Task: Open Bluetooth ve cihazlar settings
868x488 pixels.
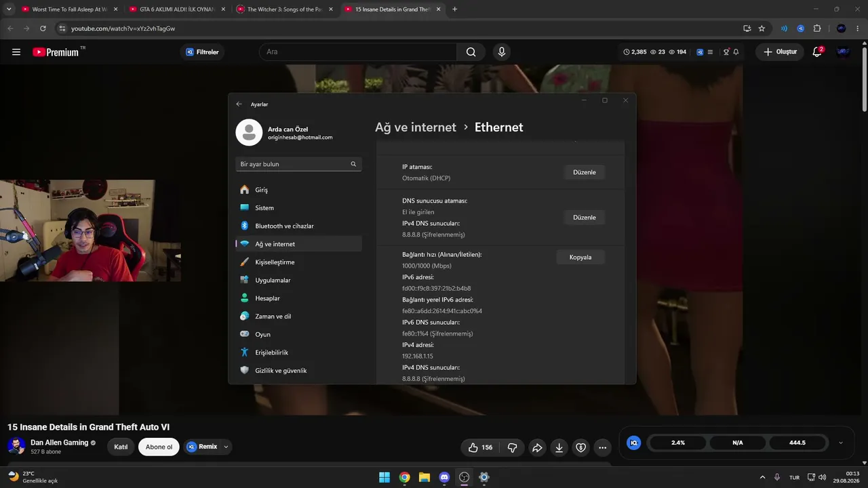Action: tap(298, 226)
